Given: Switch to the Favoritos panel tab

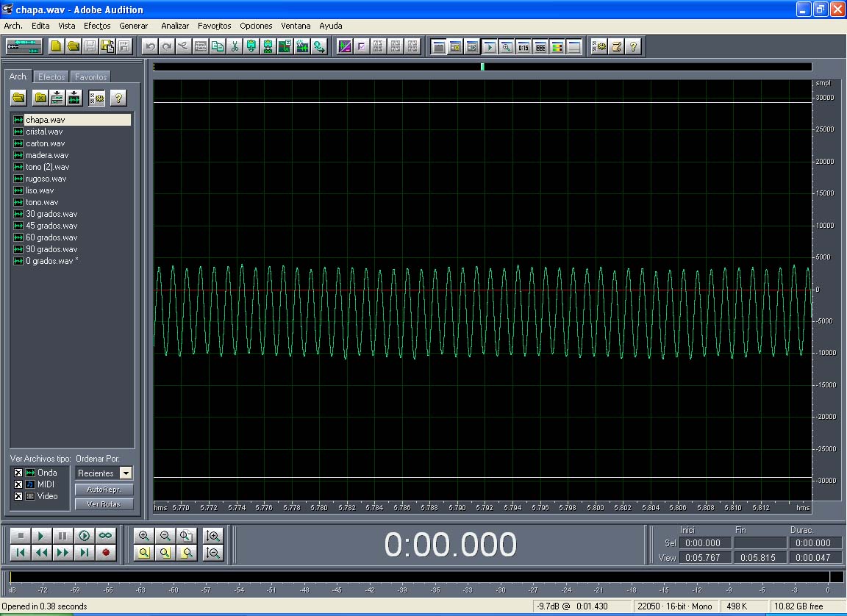Looking at the screenshot, I should 90,76.
